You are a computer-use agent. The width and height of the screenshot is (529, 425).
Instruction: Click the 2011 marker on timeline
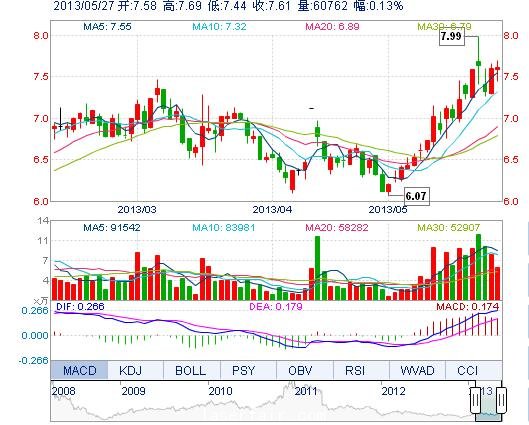306,391
